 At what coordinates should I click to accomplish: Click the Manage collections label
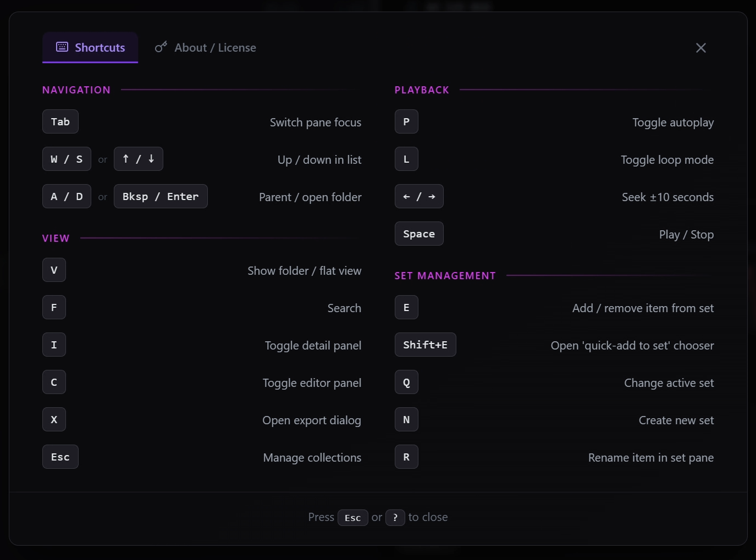[x=312, y=458]
